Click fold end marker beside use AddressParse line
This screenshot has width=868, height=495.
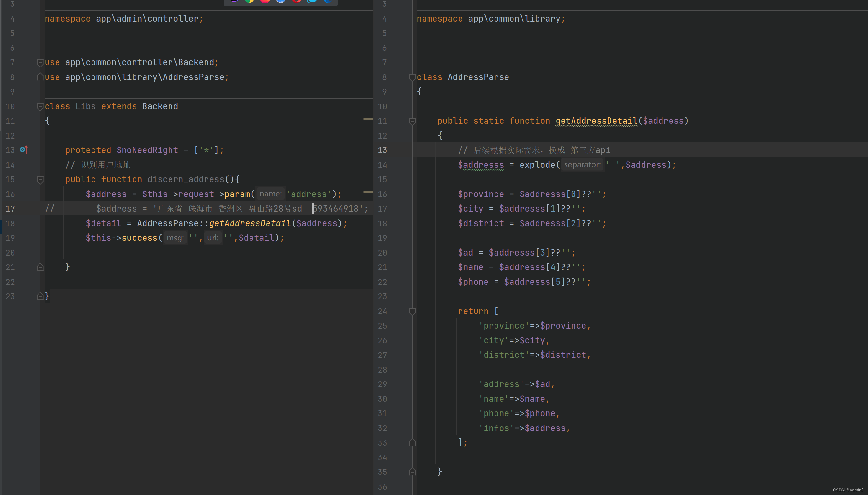click(x=40, y=77)
